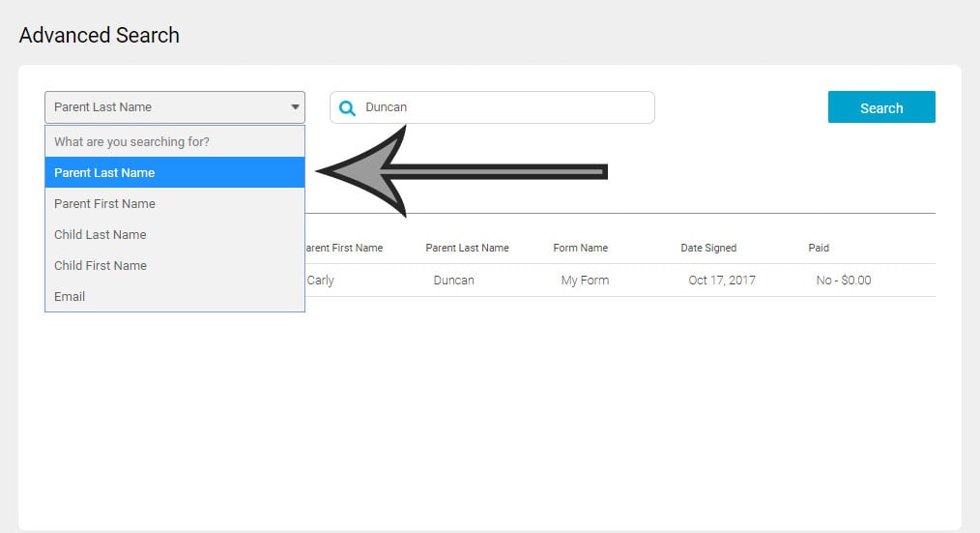The height and width of the screenshot is (533, 980).
Task: Sort by Parent Last Name column header
Action: pyautogui.click(x=467, y=248)
